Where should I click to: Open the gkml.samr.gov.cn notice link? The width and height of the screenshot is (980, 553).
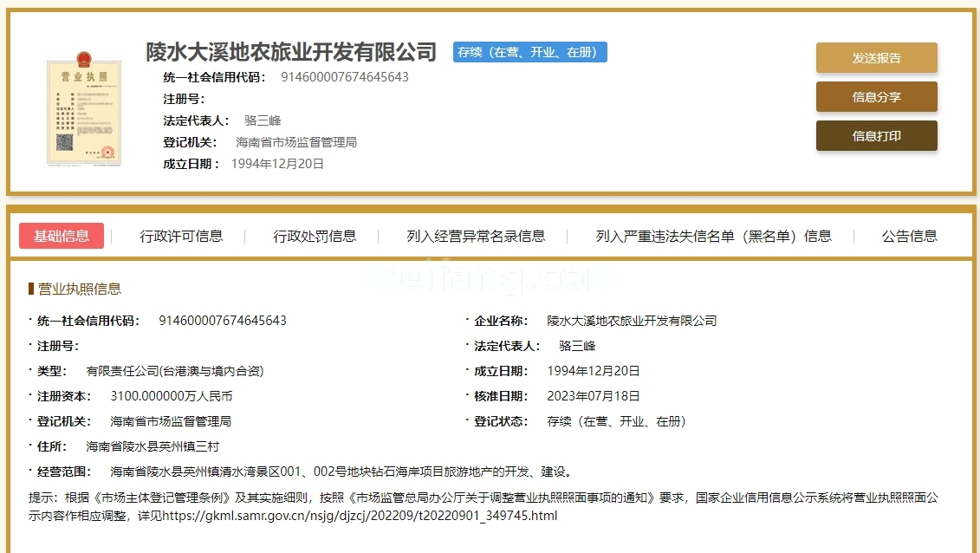coord(359,516)
